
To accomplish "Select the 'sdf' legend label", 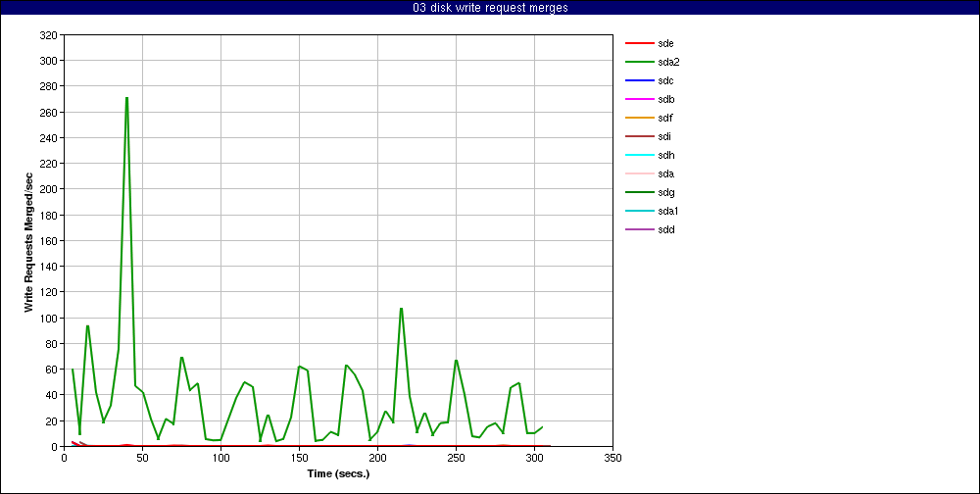I will coord(664,119).
